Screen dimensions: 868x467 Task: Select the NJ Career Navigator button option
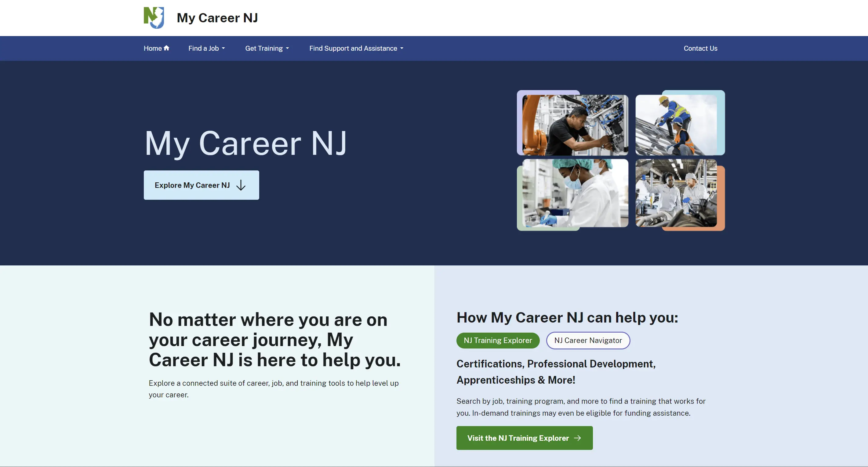[x=587, y=340]
